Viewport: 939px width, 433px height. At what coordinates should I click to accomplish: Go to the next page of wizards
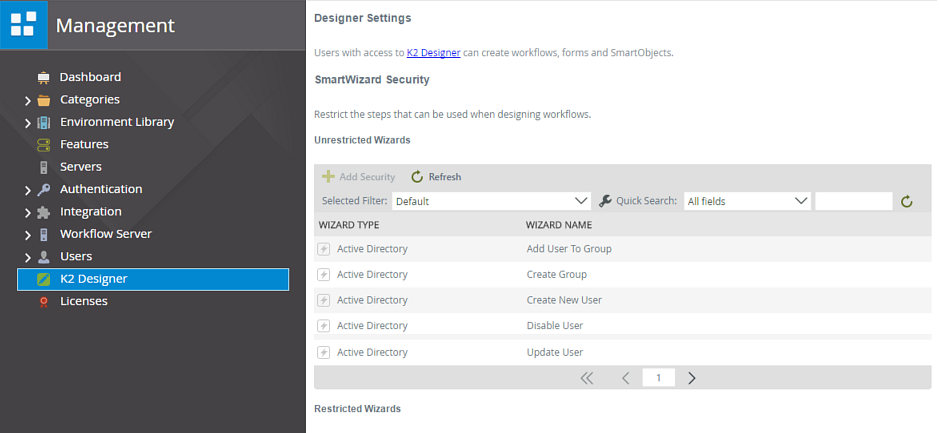[692, 378]
